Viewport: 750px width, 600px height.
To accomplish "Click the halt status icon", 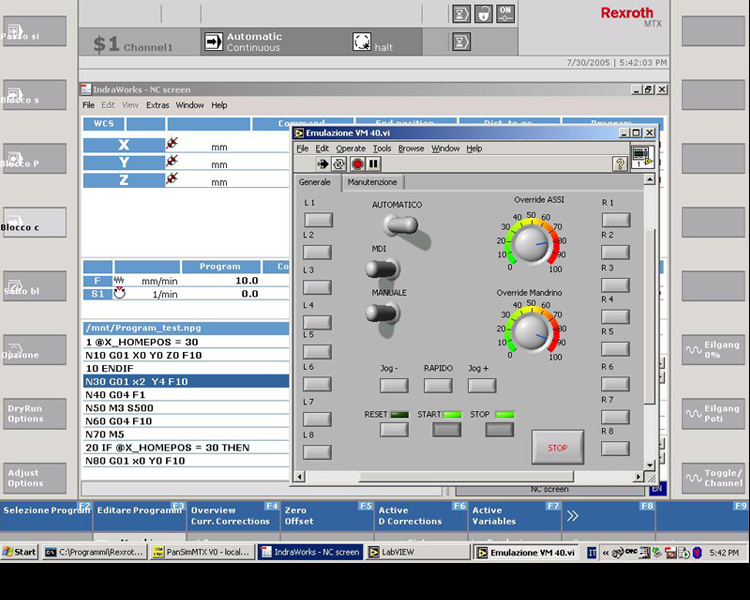I will pyautogui.click(x=362, y=42).
